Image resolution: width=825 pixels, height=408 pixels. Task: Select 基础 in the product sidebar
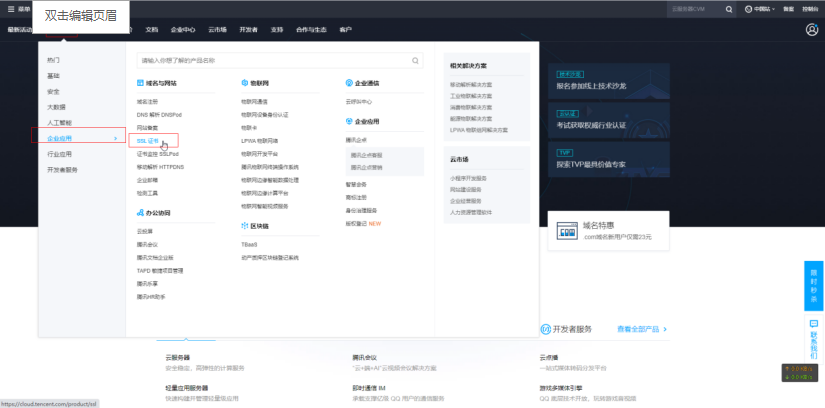pyautogui.click(x=53, y=76)
